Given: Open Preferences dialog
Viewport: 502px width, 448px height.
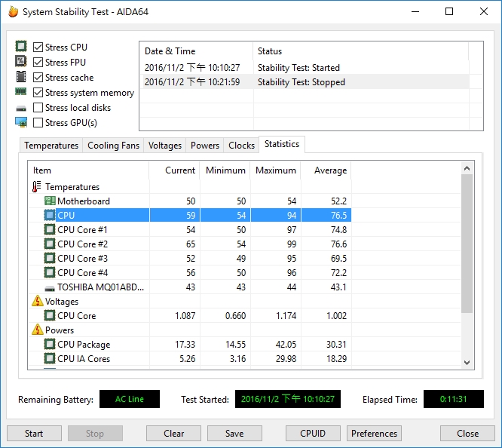Looking at the screenshot, I should pyautogui.click(x=374, y=433).
